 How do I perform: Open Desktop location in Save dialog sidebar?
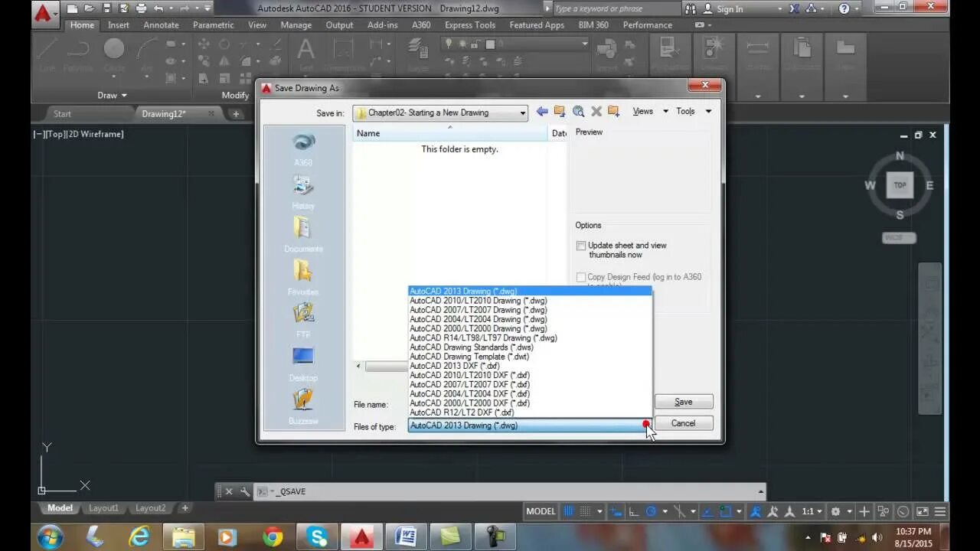coord(303,364)
